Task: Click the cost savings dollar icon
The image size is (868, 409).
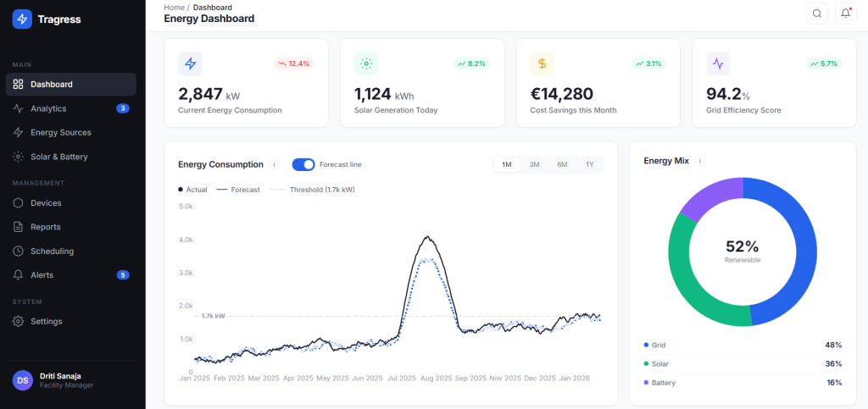Action: (542, 64)
